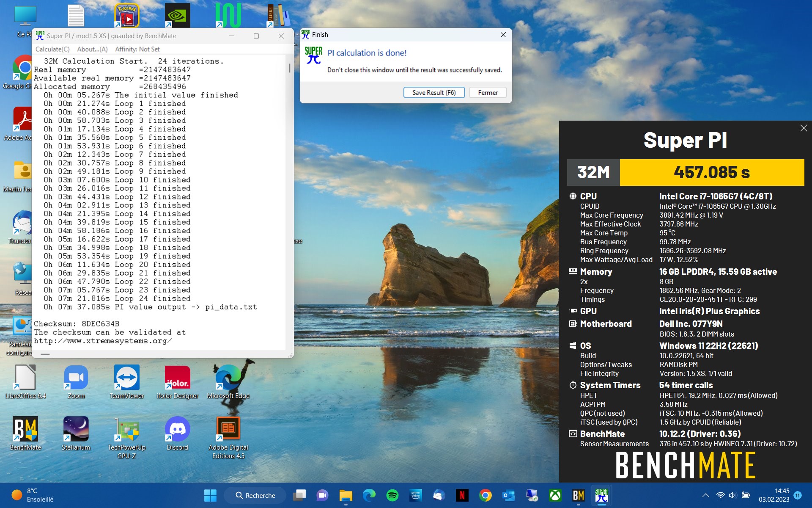The image size is (812, 508).
Task: Select the TechPowerUp GPU-Z desktop icon
Action: click(x=127, y=438)
